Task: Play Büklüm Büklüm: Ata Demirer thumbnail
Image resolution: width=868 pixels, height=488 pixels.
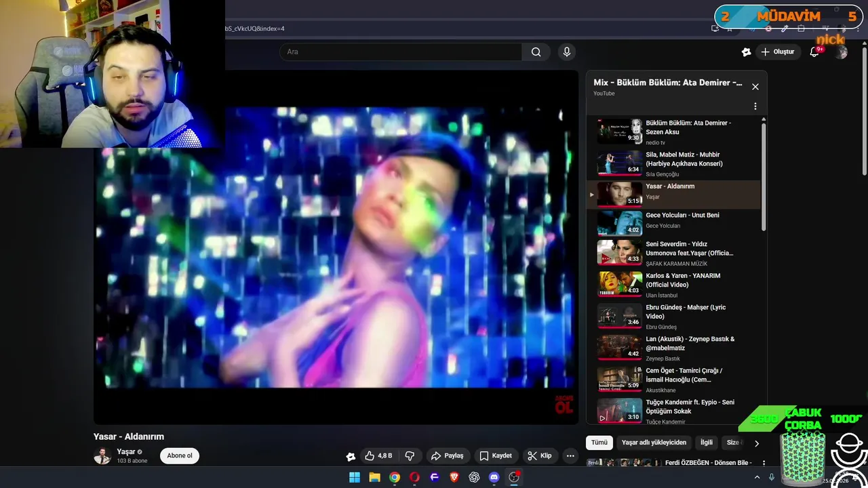Action: pos(620,131)
